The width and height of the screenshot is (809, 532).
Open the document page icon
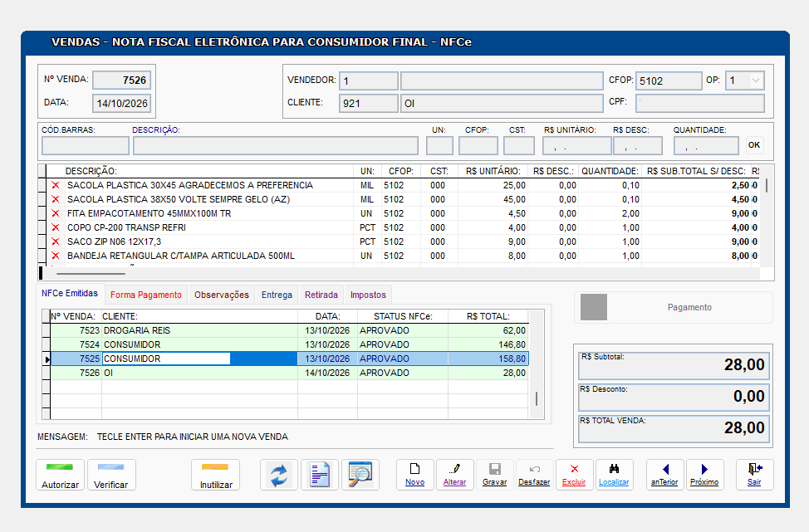pyautogui.click(x=320, y=475)
